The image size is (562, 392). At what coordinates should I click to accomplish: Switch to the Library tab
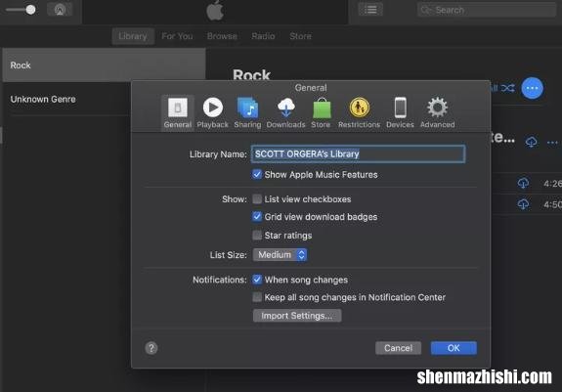[133, 36]
